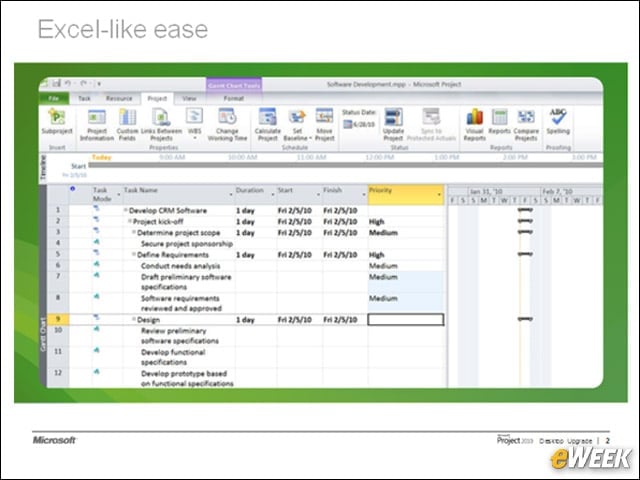Click Gantt Chart Tools contextual tab
The width and height of the screenshot is (640, 480).
pos(234,85)
